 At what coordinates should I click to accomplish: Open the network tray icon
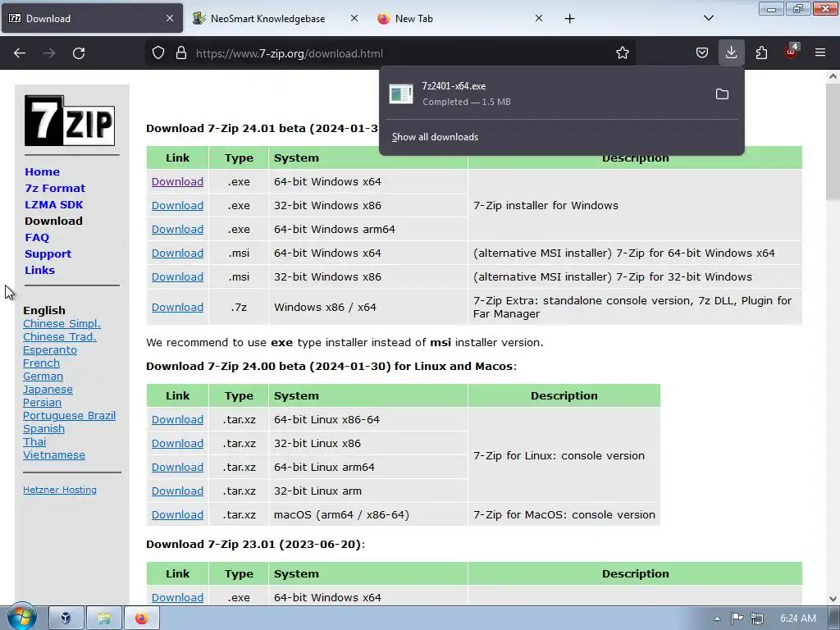click(757, 619)
